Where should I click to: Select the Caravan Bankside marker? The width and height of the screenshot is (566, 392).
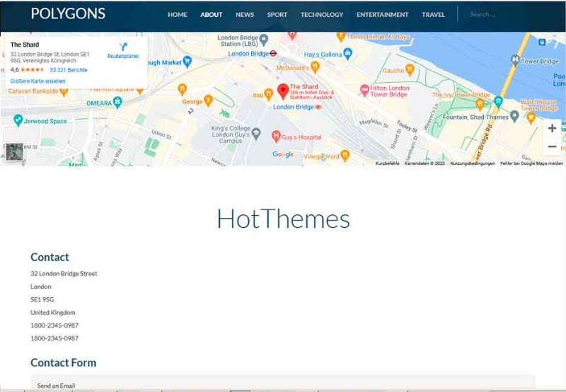(64, 92)
